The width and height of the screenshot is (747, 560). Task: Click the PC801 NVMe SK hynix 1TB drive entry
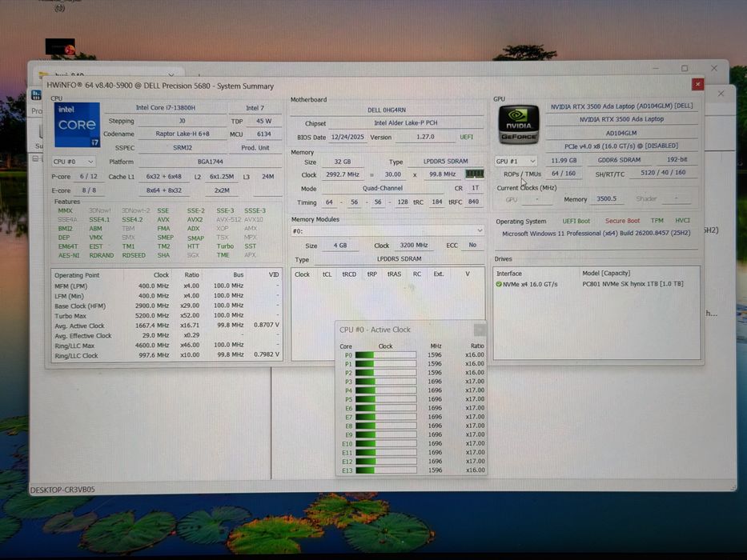tap(633, 284)
